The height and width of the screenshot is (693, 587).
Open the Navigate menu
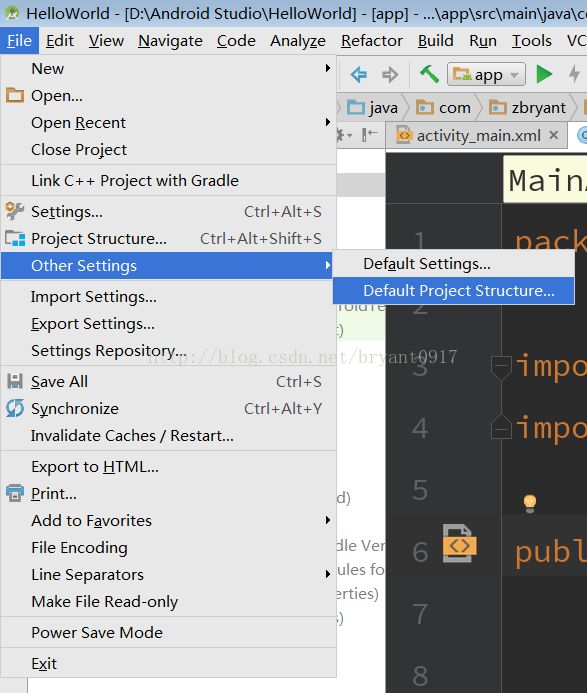pos(170,41)
